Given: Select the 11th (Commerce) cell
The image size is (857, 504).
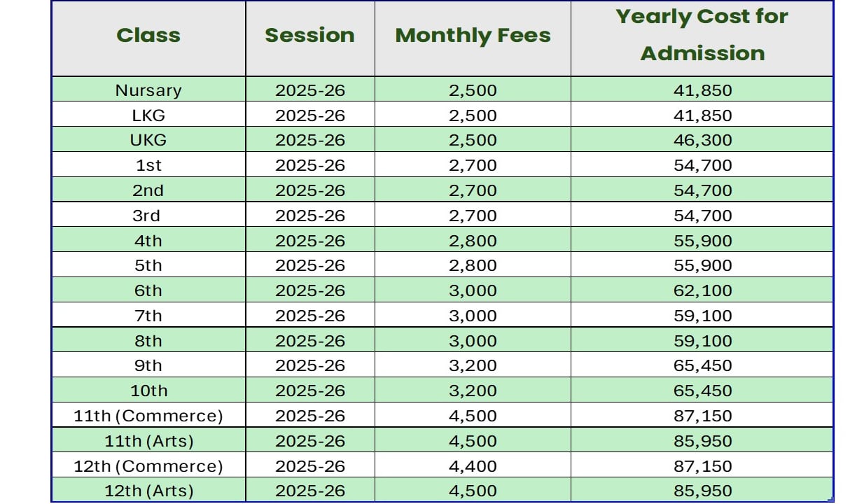Looking at the screenshot, I should 148,416.
